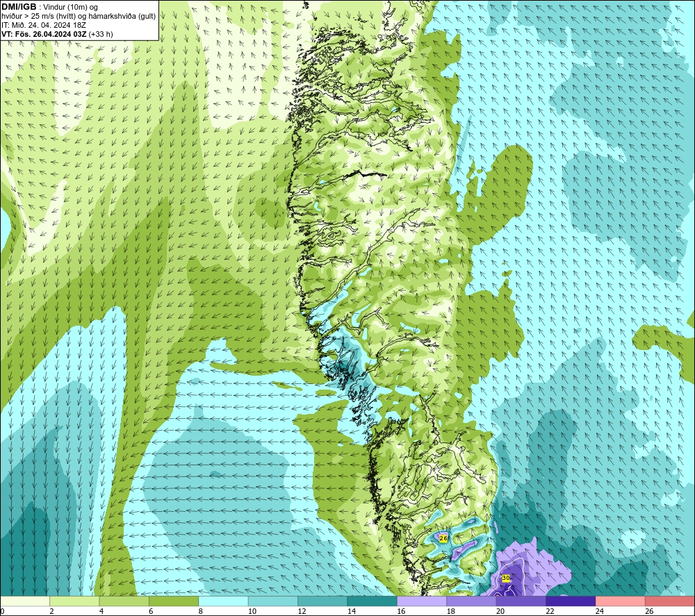695x616 pixels.
Task: Click the yellow 26 gust label
Action: pyautogui.click(x=443, y=538)
